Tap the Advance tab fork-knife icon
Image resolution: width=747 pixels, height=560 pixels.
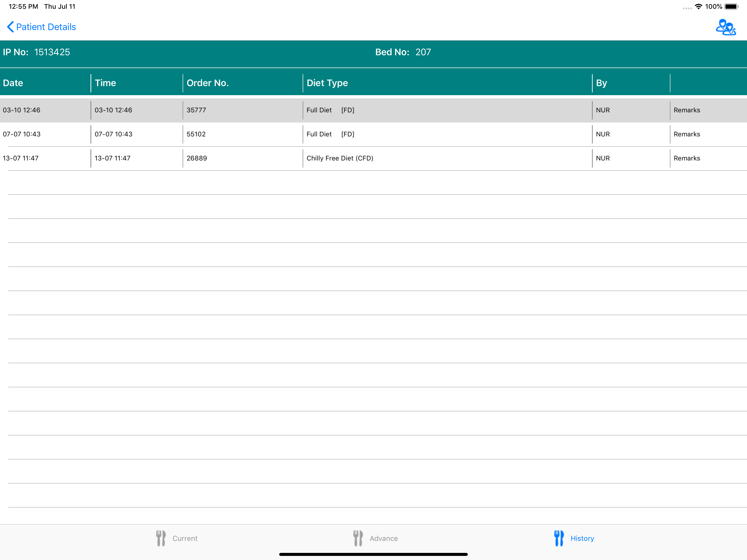click(358, 538)
